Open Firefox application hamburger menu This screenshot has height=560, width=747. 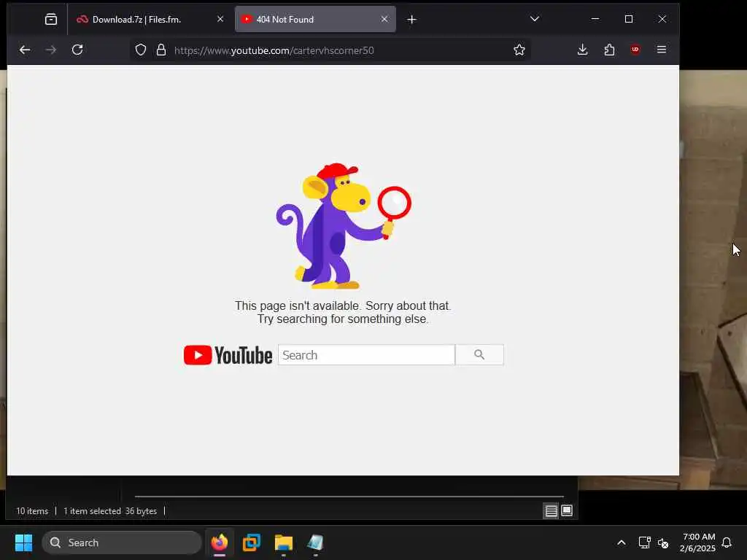coord(661,50)
